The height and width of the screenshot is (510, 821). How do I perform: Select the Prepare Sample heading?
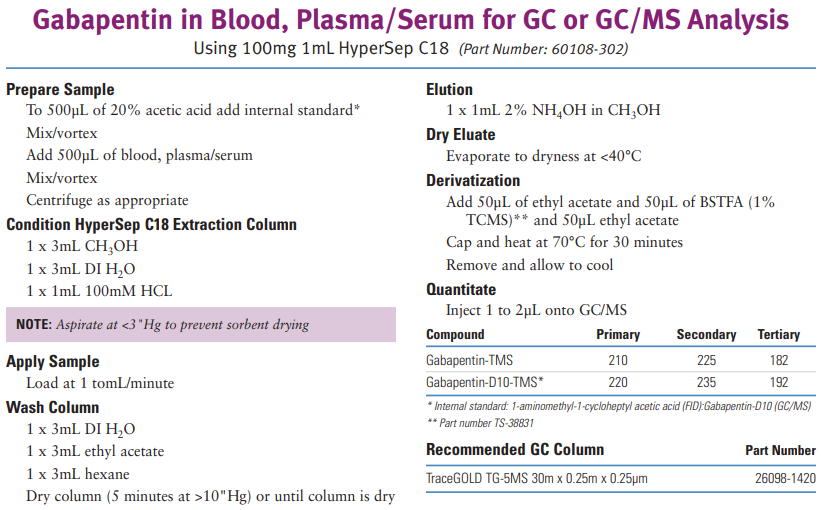(60, 90)
